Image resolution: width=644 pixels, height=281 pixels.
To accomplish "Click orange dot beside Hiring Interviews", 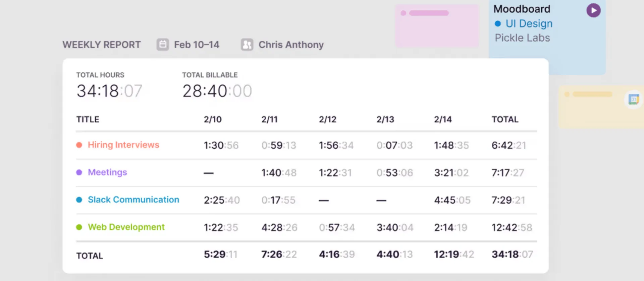I will click(x=79, y=145).
